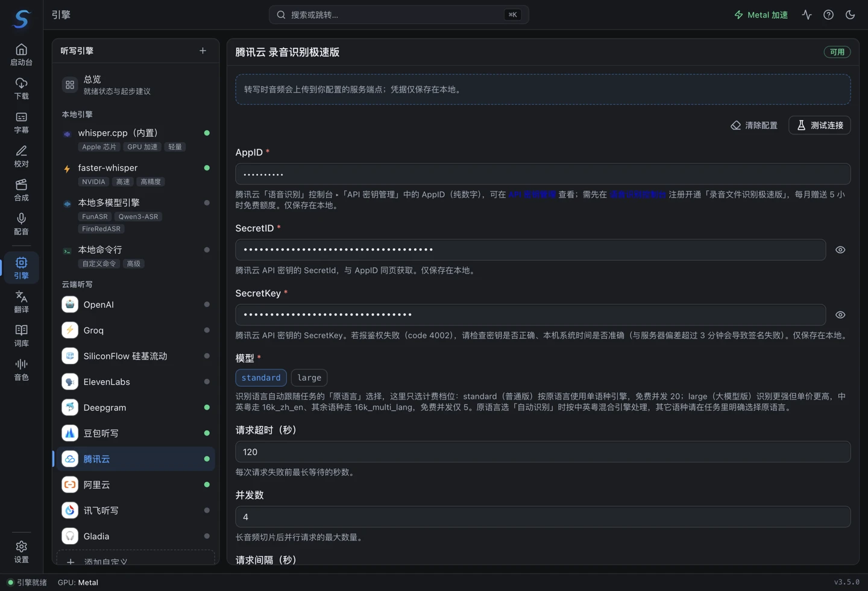The height and width of the screenshot is (591, 868).
Task: Click the plus icon beside 听写引擎
Action: pyautogui.click(x=203, y=51)
